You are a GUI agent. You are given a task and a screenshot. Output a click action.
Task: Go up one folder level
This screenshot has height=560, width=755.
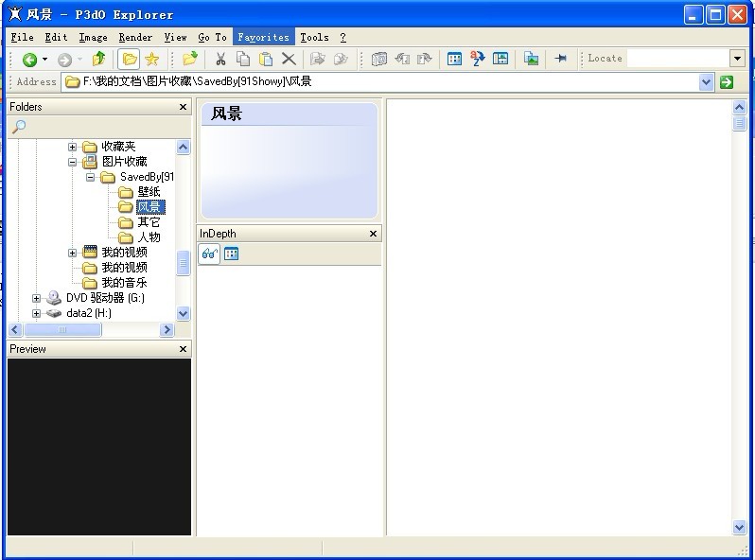pyautogui.click(x=98, y=59)
